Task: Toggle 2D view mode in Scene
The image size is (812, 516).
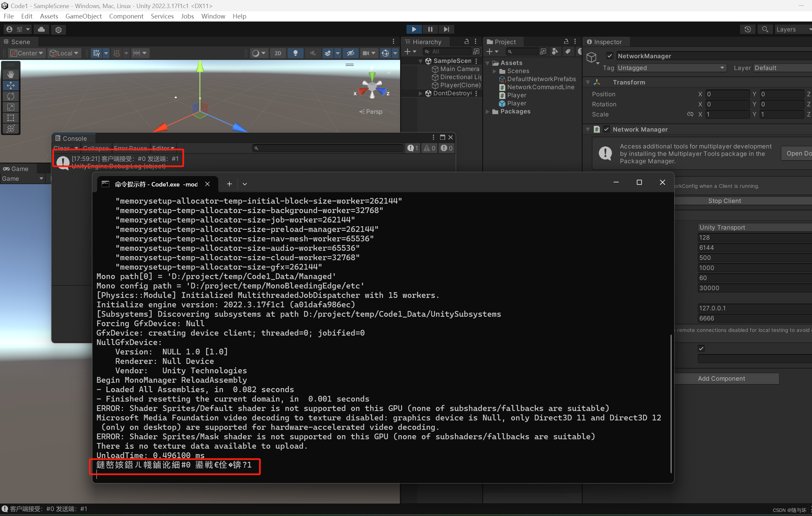Action: [278, 53]
